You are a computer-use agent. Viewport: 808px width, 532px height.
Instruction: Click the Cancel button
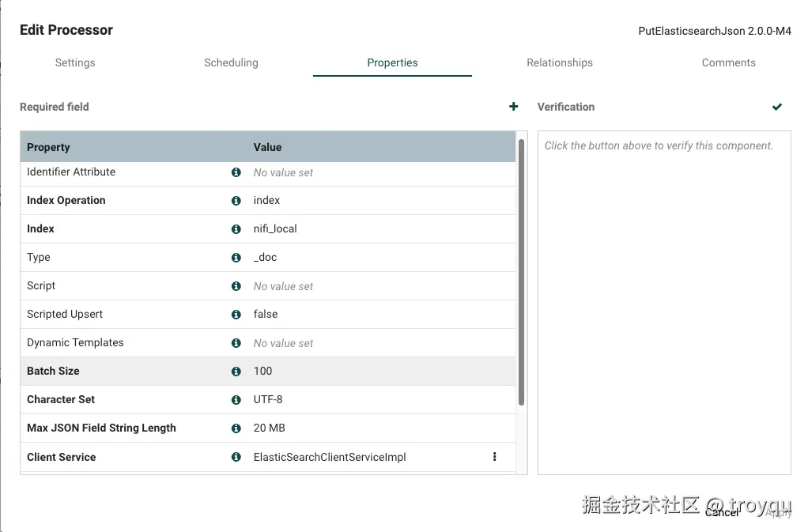tap(722, 512)
